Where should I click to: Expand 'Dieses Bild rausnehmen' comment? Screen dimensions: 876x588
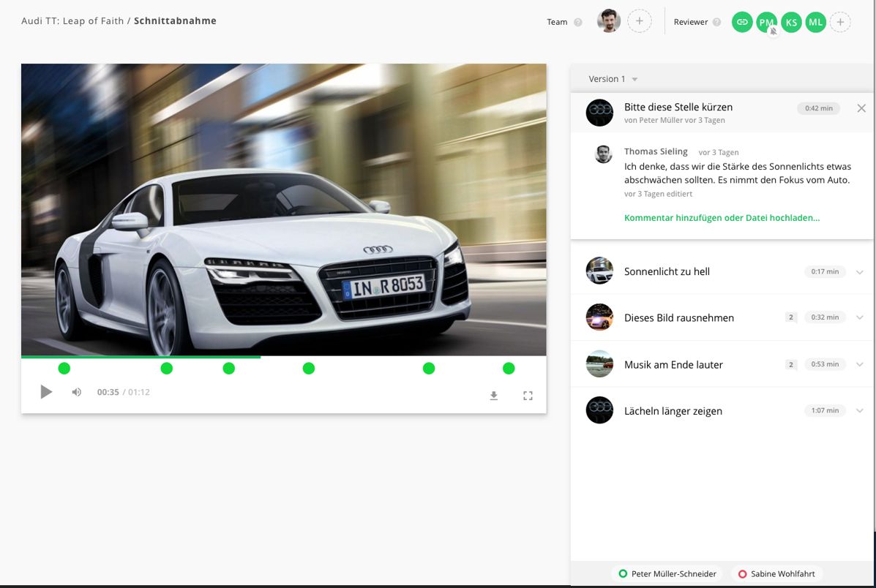click(x=860, y=317)
